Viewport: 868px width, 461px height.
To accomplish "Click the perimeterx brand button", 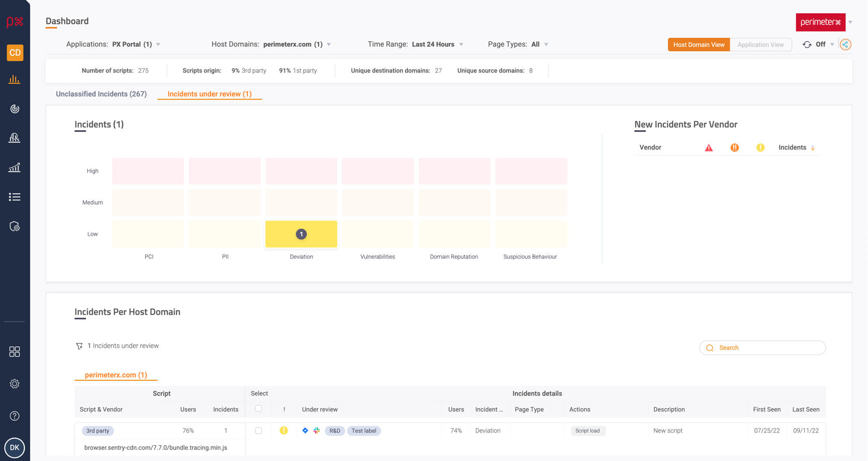I will pyautogui.click(x=820, y=22).
